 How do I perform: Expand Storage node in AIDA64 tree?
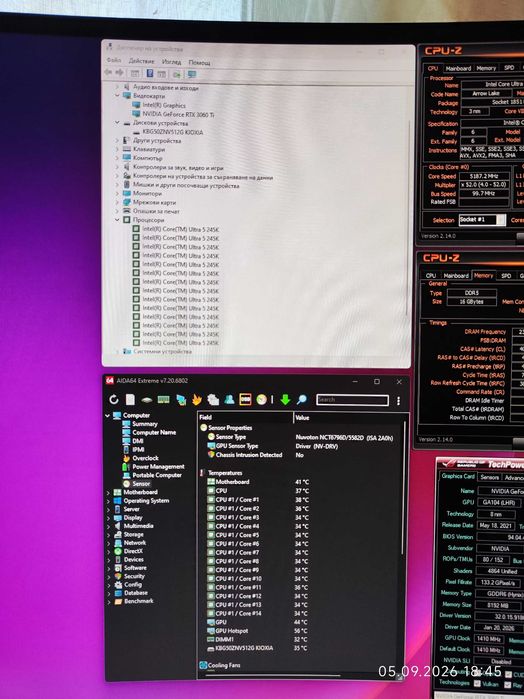click(x=108, y=535)
